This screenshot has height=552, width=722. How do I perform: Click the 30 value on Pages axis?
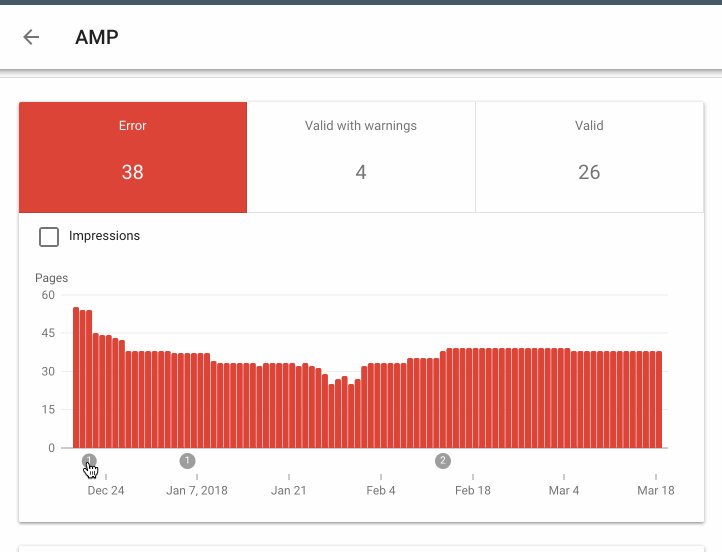click(48, 371)
